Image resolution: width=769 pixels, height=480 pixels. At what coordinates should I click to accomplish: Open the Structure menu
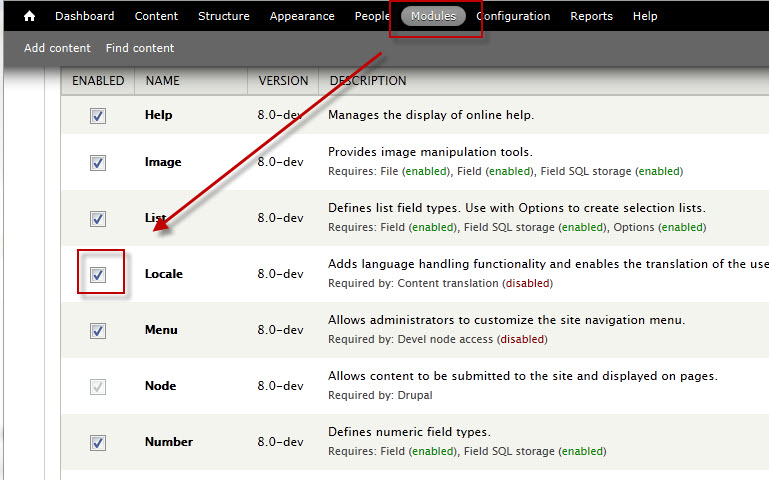(224, 16)
